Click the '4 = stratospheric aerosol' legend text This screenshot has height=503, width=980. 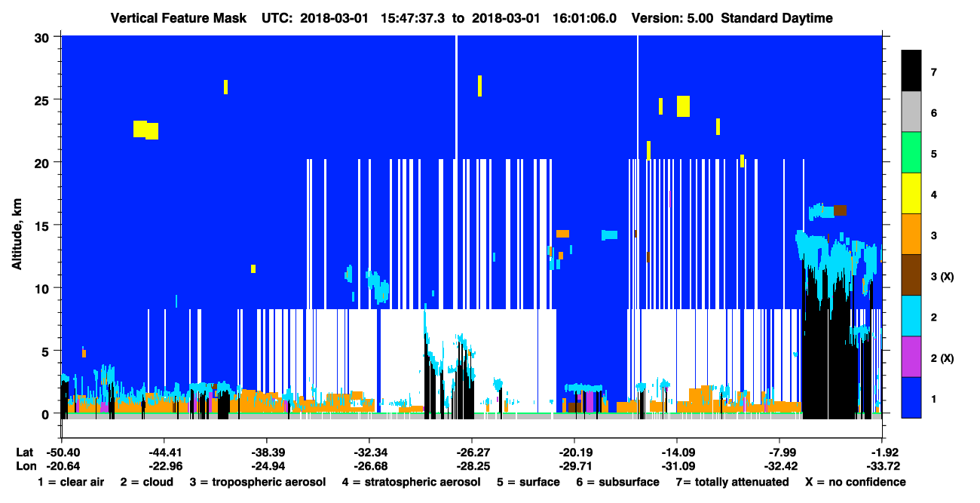click(411, 482)
